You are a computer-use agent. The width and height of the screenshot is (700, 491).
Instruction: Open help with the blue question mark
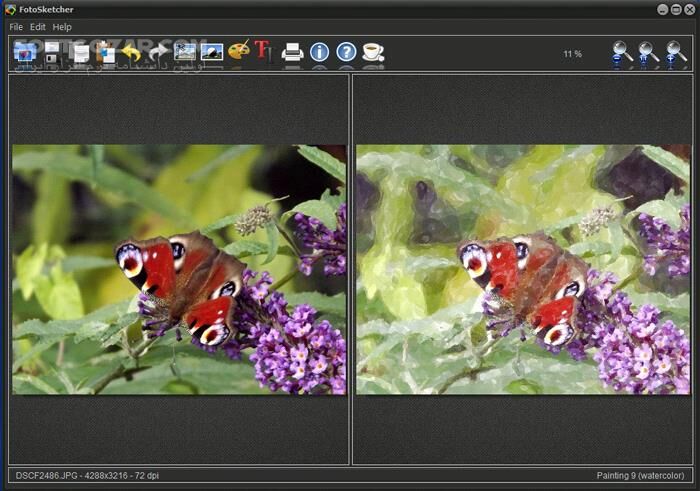coord(346,52)
